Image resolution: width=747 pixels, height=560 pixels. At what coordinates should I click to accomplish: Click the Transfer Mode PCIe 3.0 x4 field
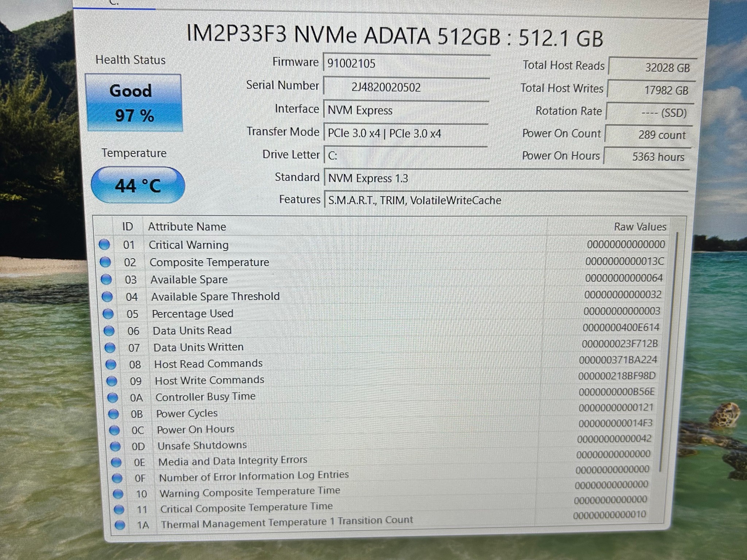406,133
